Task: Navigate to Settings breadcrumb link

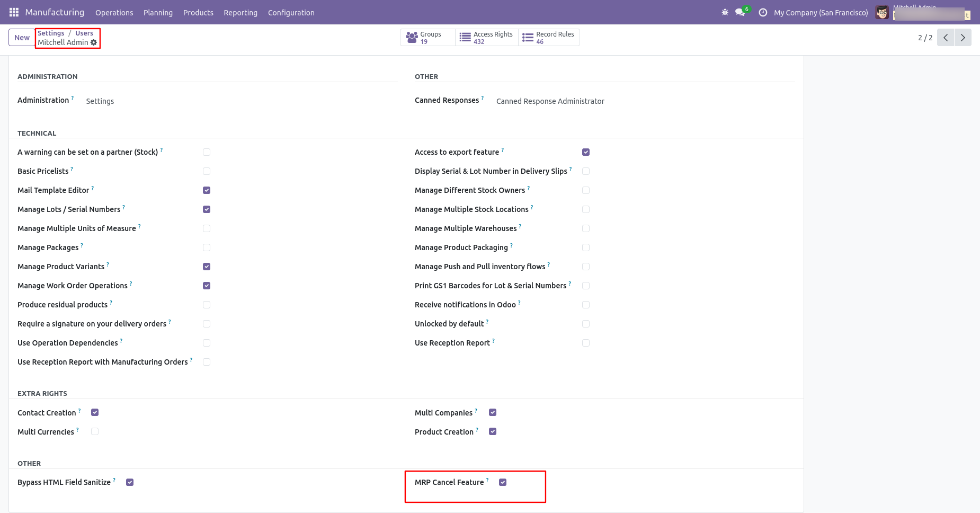Action: tap(51, 33)
